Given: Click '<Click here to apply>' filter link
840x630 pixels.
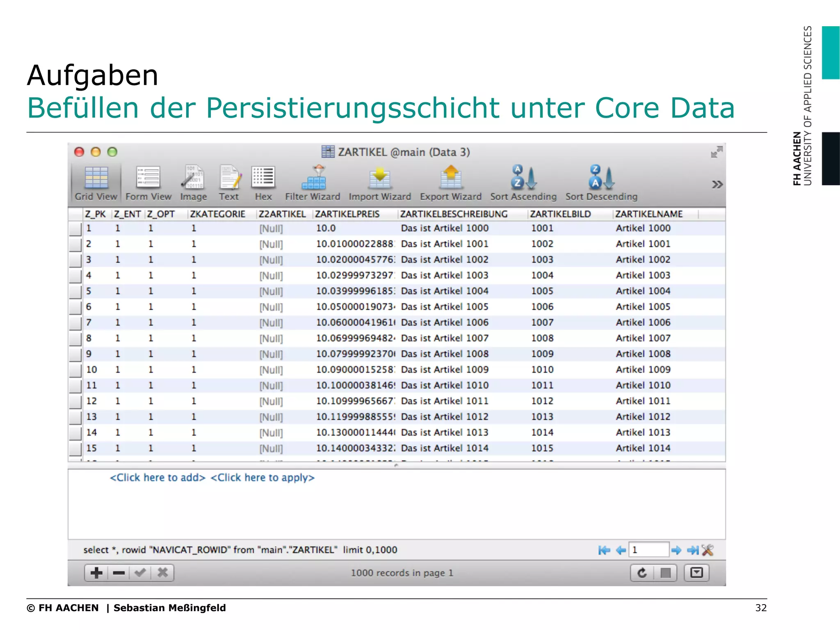Looking at the screenshot, I should click(x=262, y=478).
